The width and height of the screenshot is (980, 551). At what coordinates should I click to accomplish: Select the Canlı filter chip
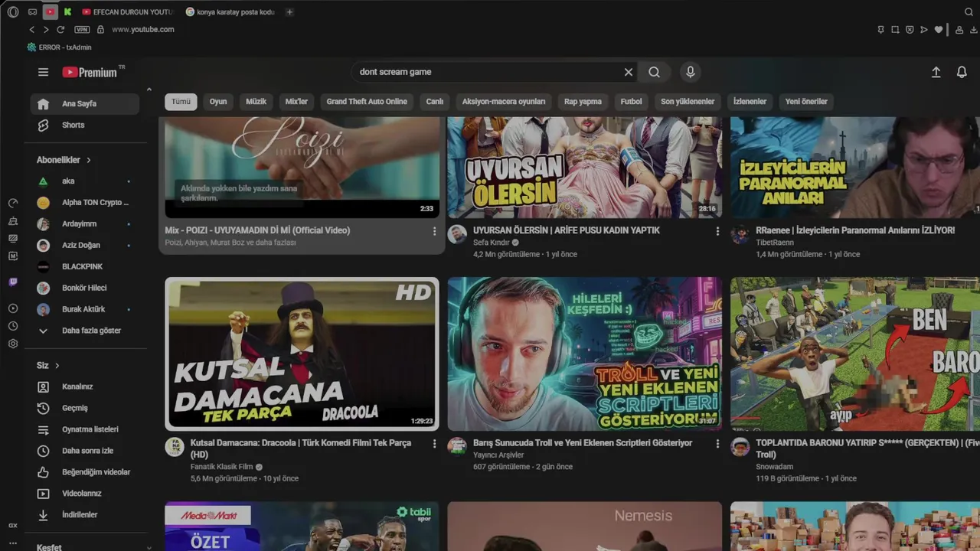[x=435, y=102]
